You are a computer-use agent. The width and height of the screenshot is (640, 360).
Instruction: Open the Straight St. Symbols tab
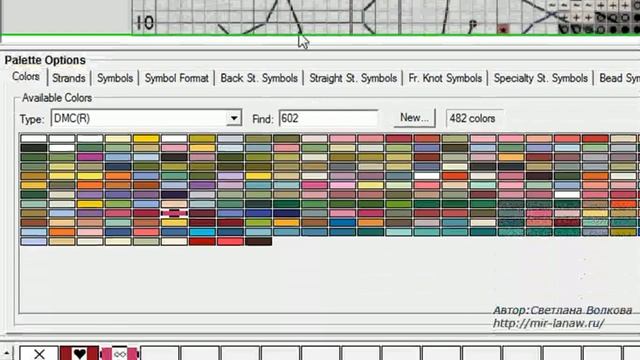click(353, 78)
